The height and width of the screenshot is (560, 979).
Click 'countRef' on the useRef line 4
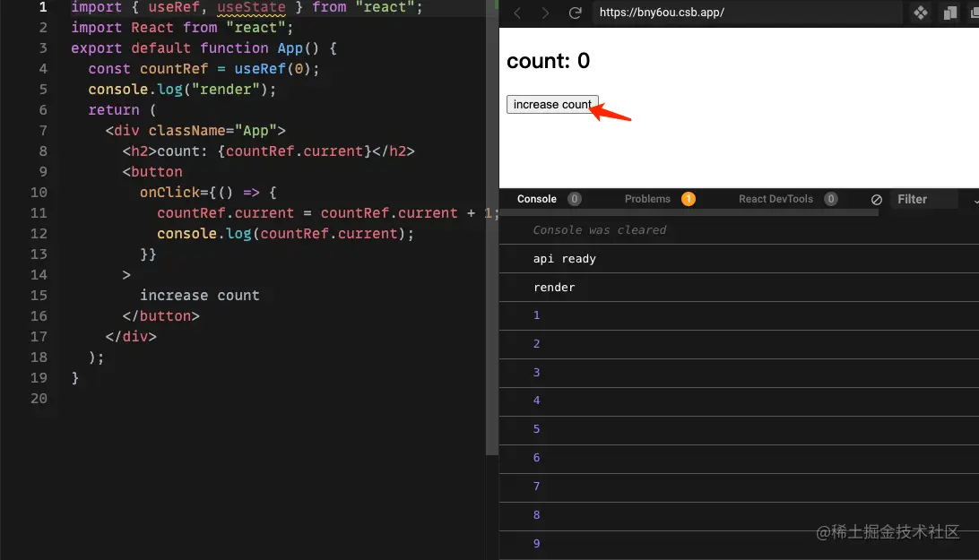(x=174, y=69)
